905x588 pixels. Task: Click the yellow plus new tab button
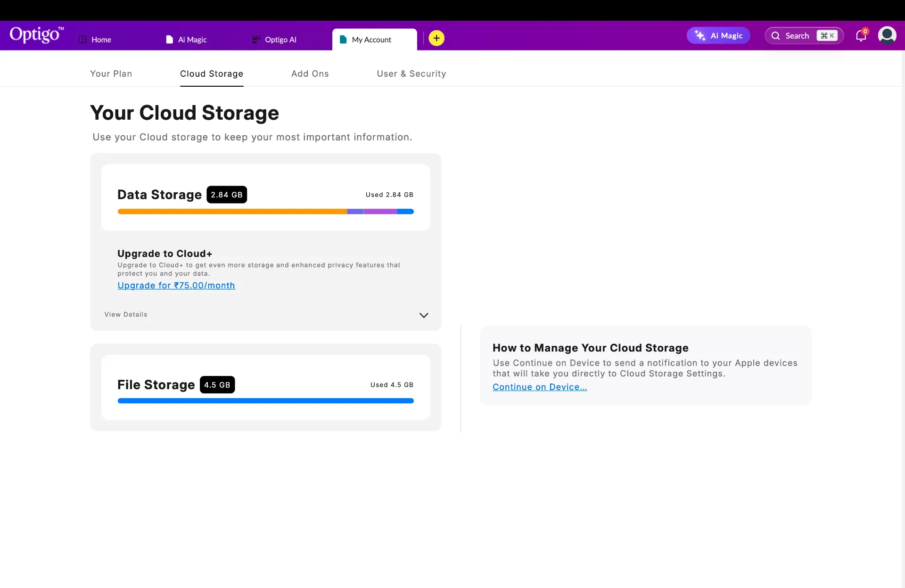click(x=436, y=38)
